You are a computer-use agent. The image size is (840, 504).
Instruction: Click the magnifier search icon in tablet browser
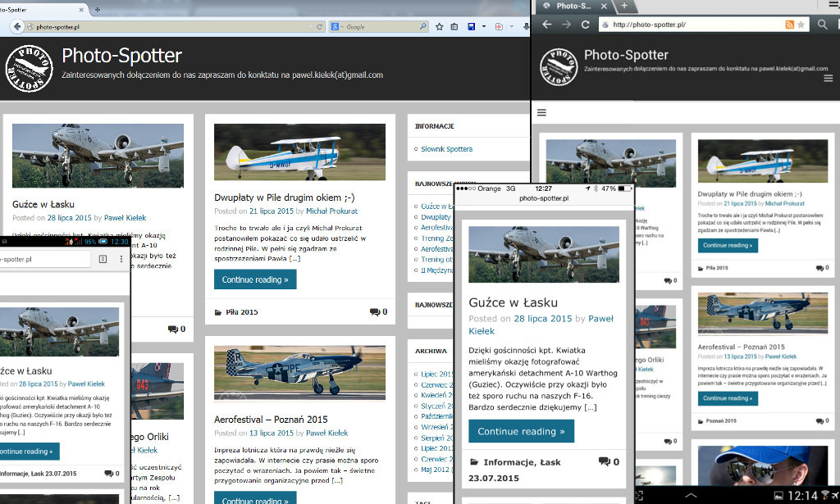pos(823,25)
